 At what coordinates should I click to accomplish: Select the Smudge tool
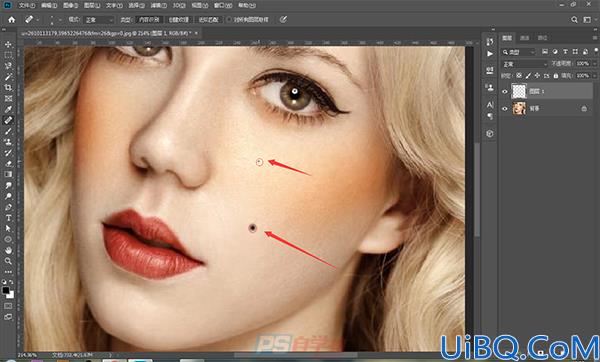[x=8, y=185]
